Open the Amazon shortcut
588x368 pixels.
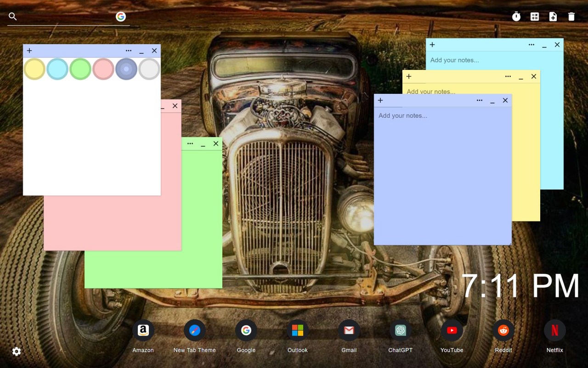click(x=143, y=331)
